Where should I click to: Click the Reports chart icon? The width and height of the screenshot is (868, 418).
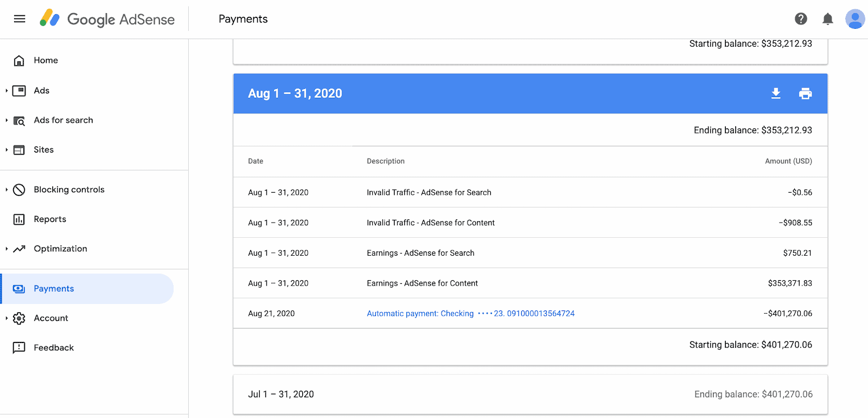point(19,219)
